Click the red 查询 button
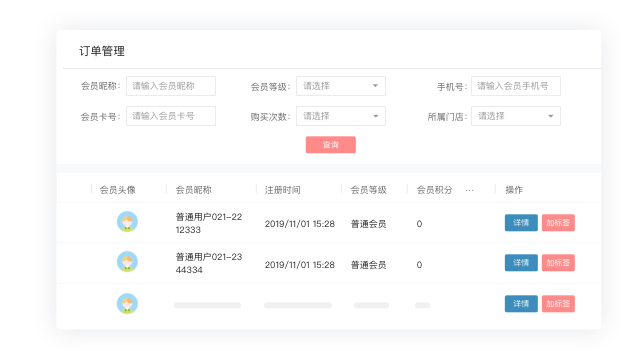Image resolution: width=640 pixels, height=360 pixels. coord(331,145)
